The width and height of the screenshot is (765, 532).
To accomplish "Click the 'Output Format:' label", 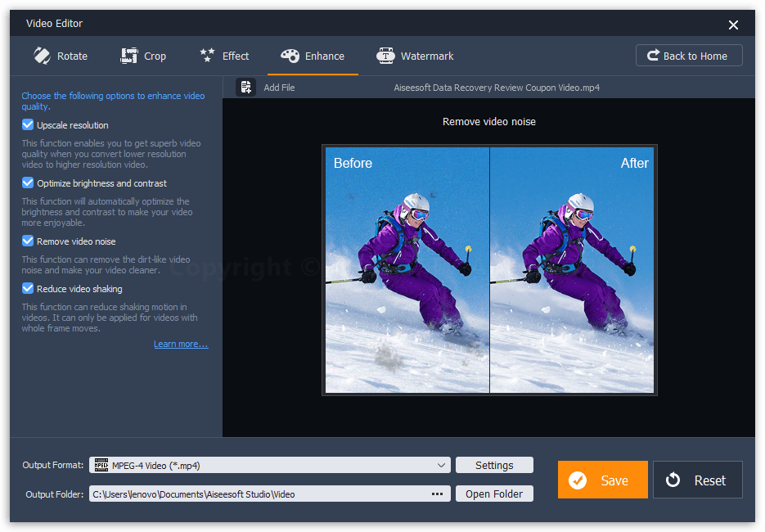I will click(52, 465).
